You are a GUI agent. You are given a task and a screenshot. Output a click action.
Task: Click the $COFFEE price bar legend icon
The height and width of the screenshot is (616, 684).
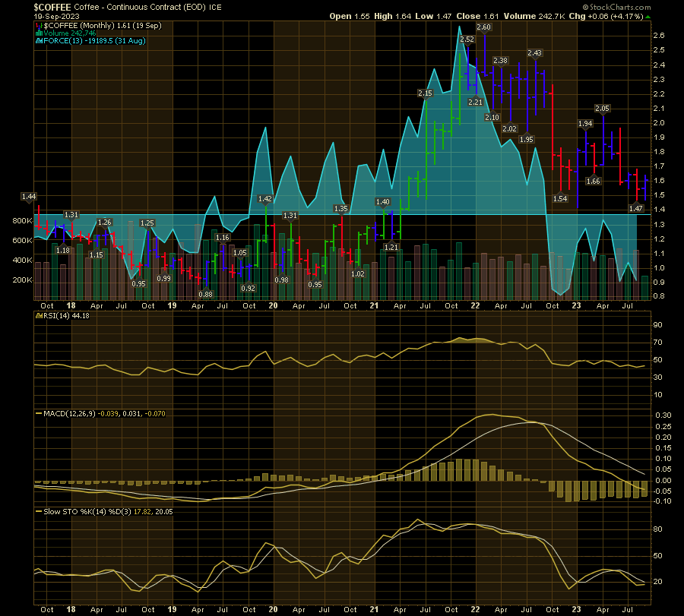tap(38, 25)
